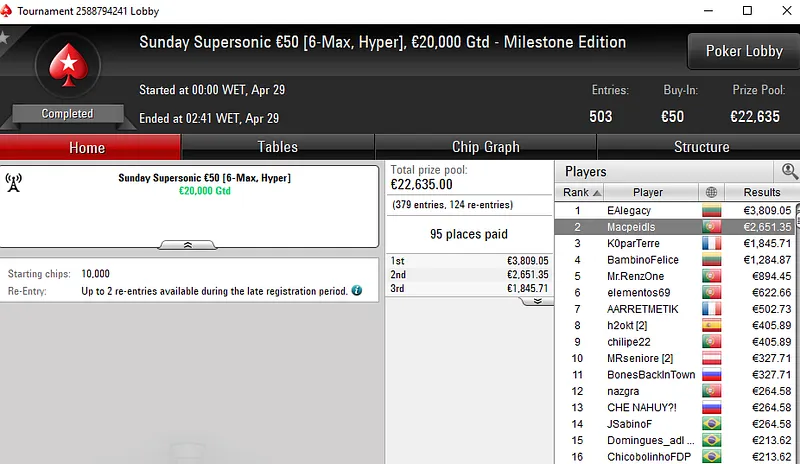Viewport: 800px width, 464px height.
Task: Select player BambinoFelice in the list
Action: point(642,260)
